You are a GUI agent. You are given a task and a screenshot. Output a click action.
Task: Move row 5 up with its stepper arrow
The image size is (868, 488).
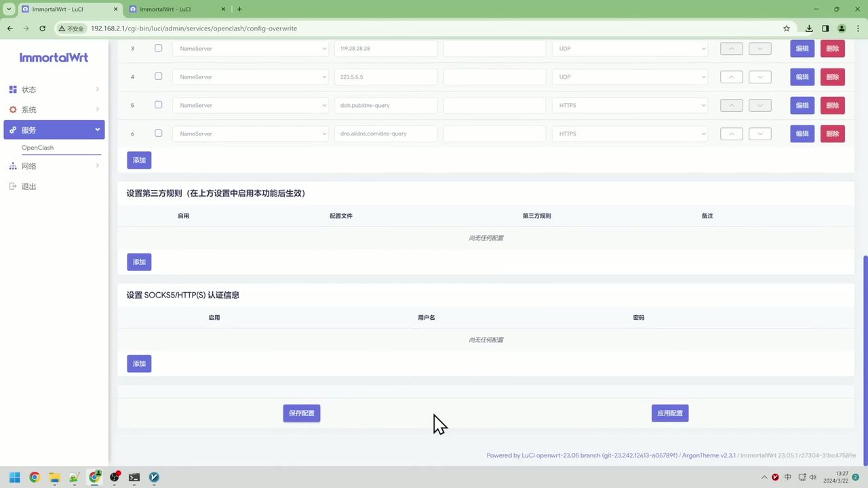coord(731,105)
